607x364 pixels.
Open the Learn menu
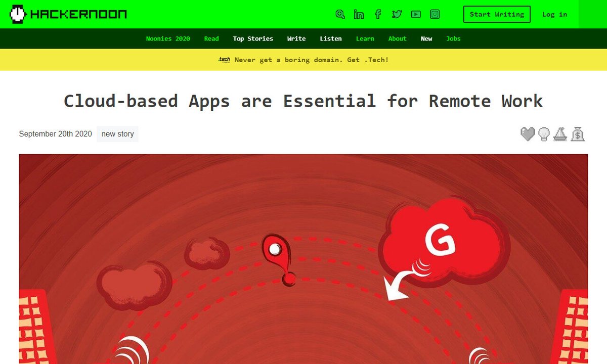(x=365, y=38)
